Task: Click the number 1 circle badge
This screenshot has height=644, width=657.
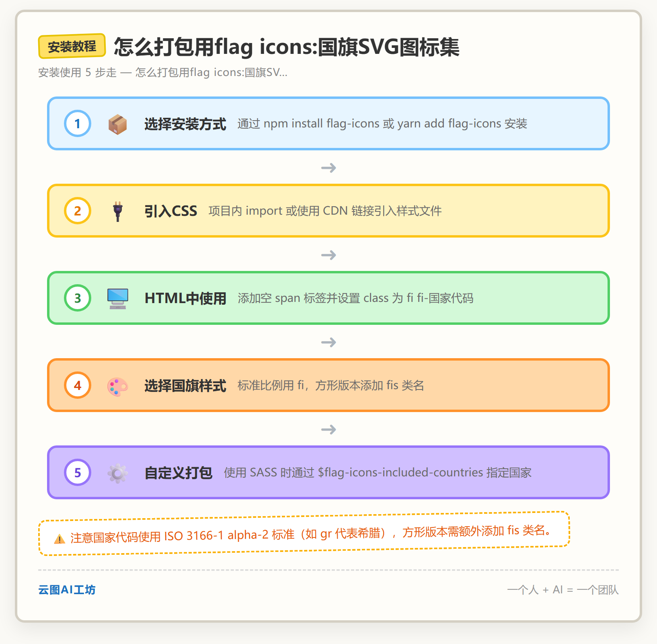Action: click(78, 123)
